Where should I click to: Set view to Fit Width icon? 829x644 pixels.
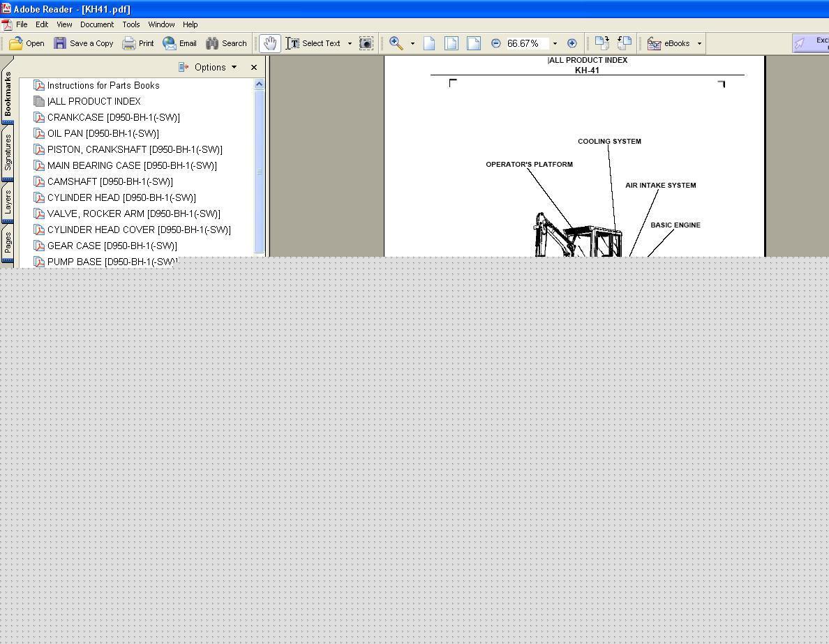[x=474, y=43]
